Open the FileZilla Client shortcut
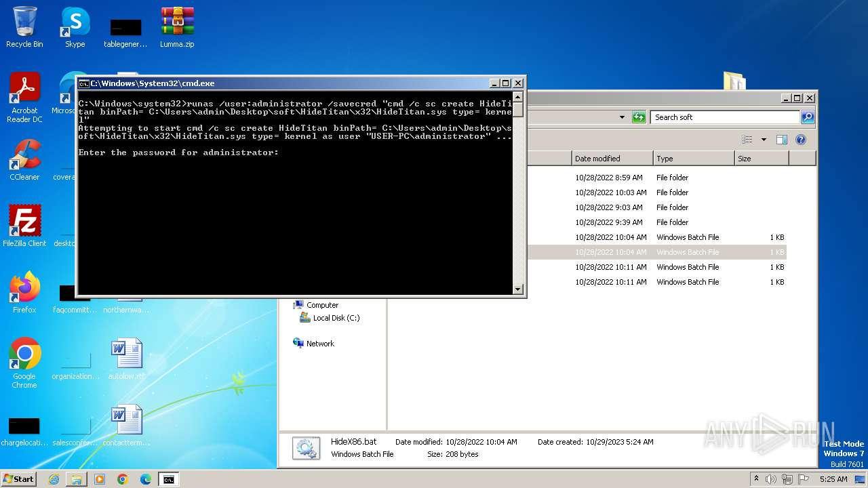The width and height of the screenshot is (868, 488). click(x=24, y=226)
